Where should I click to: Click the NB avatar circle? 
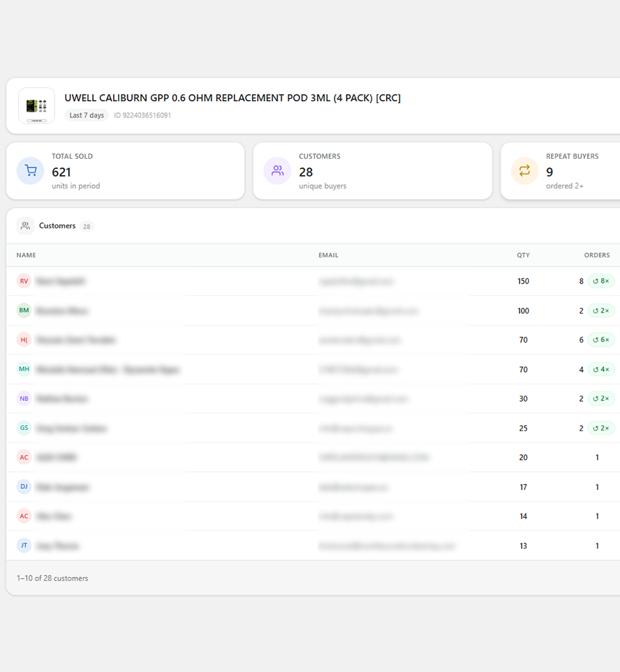pyautogui.click(x=24, y=398)
